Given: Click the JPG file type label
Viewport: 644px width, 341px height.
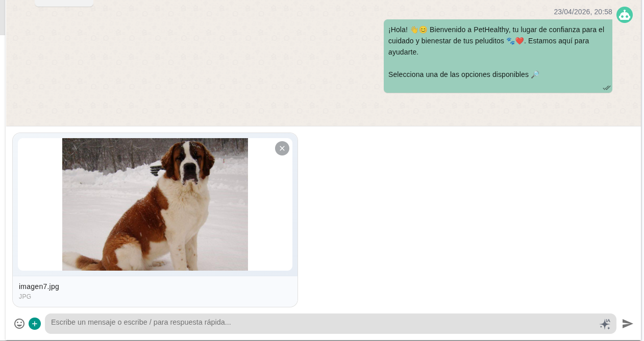Looking at the screenshot, I should pyautogui.click(x=25, y=297).
